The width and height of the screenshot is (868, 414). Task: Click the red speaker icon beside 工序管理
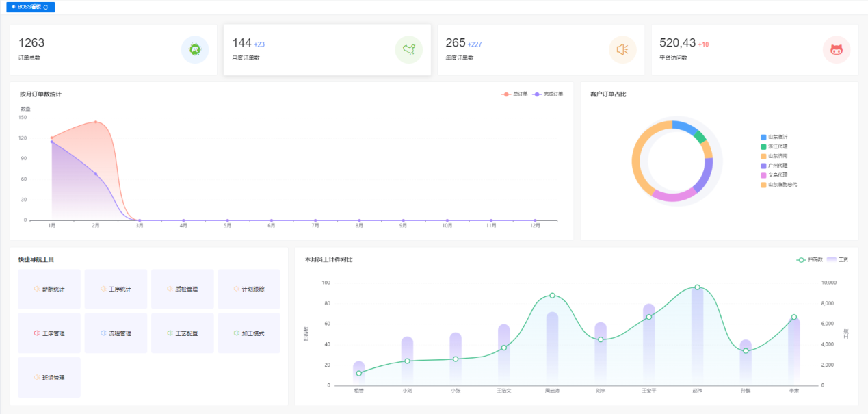(x=36, y=333)
